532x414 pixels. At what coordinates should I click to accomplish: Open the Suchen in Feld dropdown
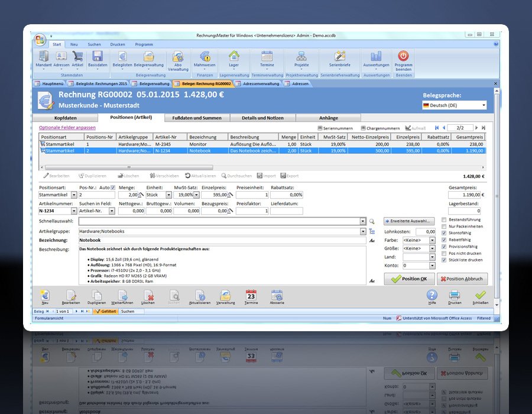click(x=112, y=211)
